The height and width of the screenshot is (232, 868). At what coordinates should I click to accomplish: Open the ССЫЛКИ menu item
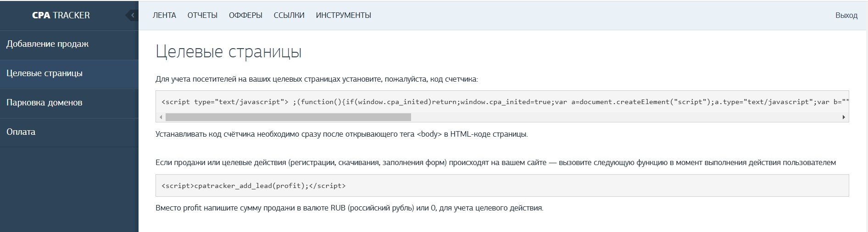point(289,15)
